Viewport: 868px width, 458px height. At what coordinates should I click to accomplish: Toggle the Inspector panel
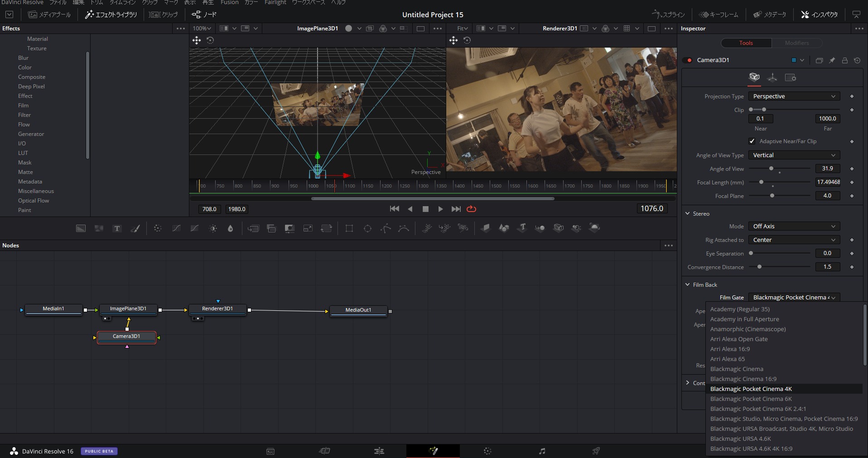click(x=818, y=14)
